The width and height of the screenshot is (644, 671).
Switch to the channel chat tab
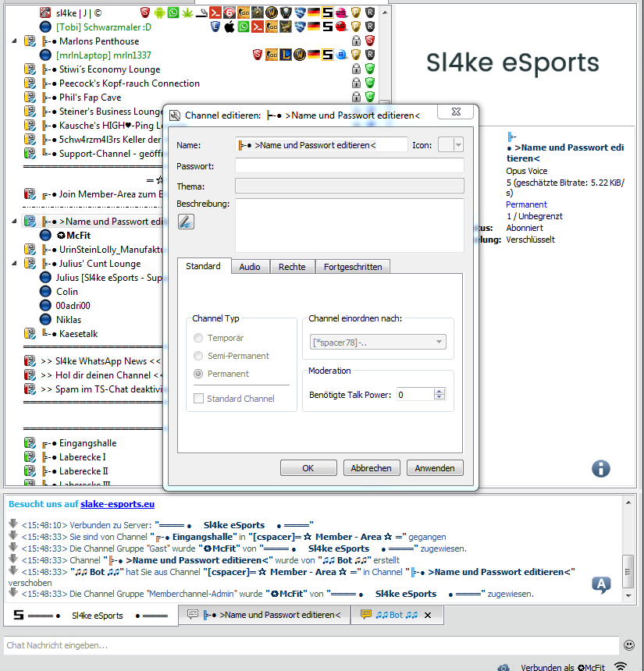click(264, 615)
